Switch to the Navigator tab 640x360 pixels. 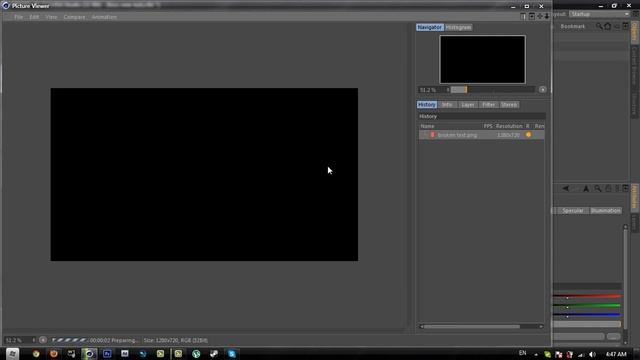[430, 27]
